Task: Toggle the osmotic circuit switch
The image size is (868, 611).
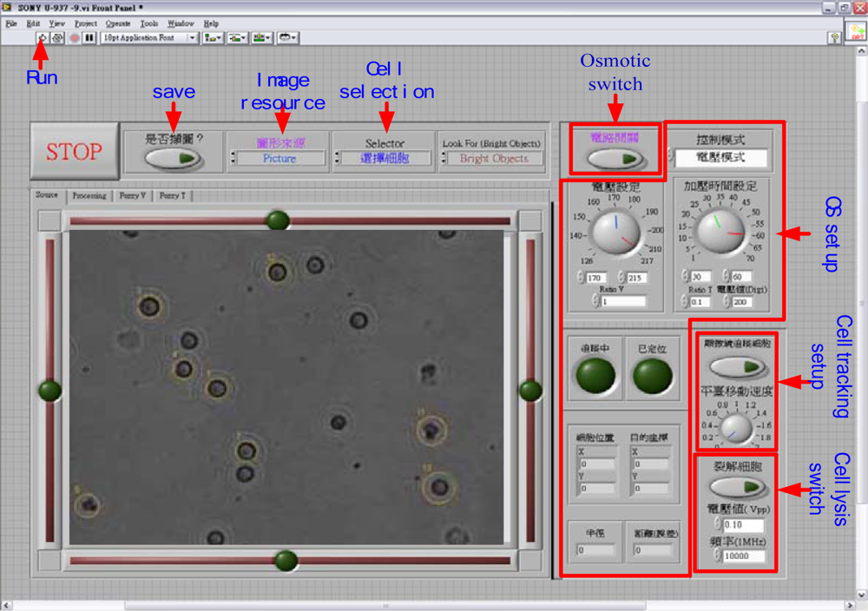Action: coord(615,159)
